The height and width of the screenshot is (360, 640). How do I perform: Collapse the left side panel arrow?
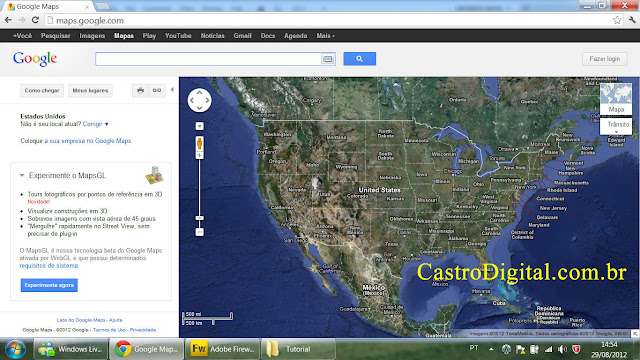tap(172, 89)
